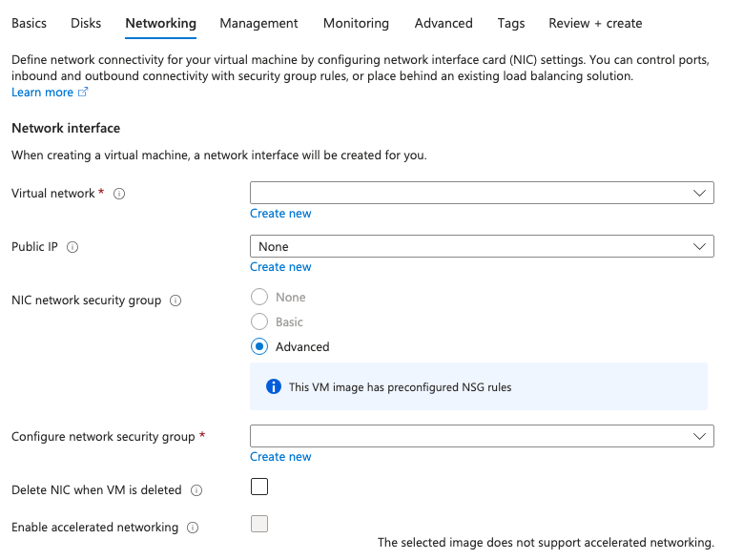Viewport: 743px width, 560px height.
Task: Select the Basic NIC security group option
Action: (x=259, y=321)
